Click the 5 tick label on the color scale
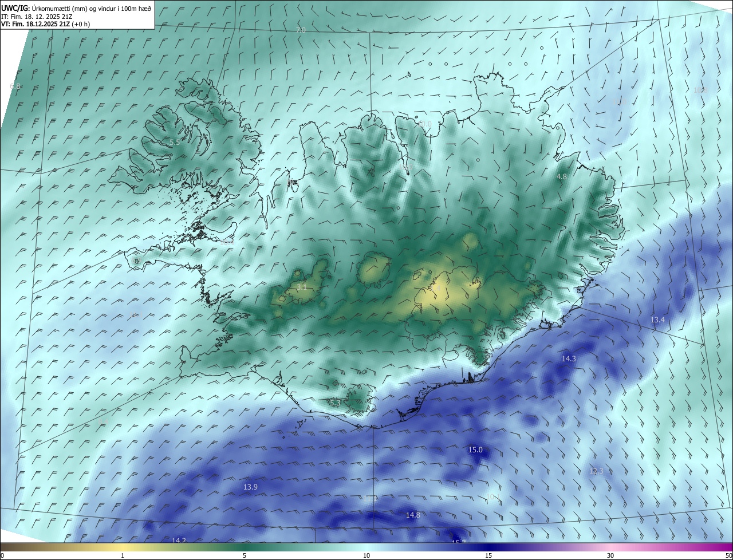This screenshot has height=560, width=733. 245,555
